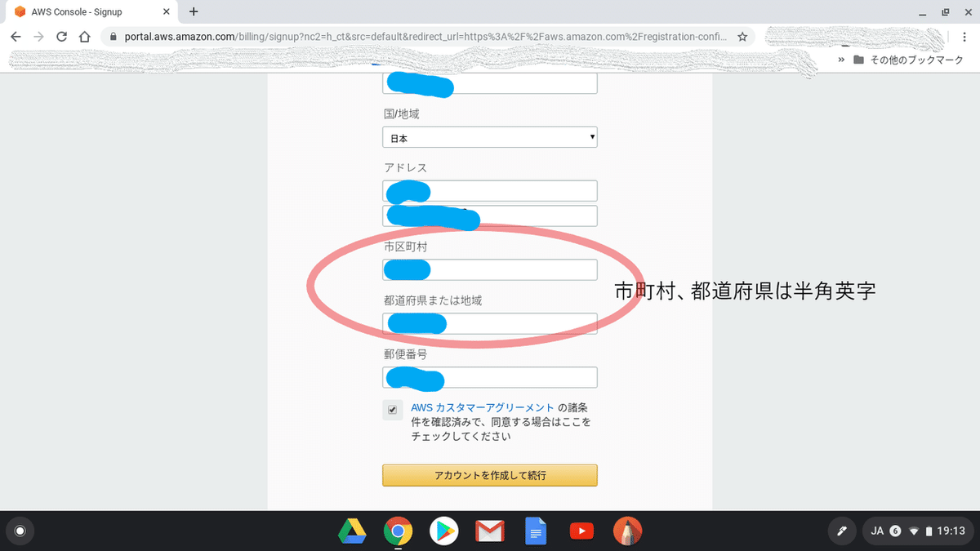Open Google Drive from the shelf

coord(352,531)
